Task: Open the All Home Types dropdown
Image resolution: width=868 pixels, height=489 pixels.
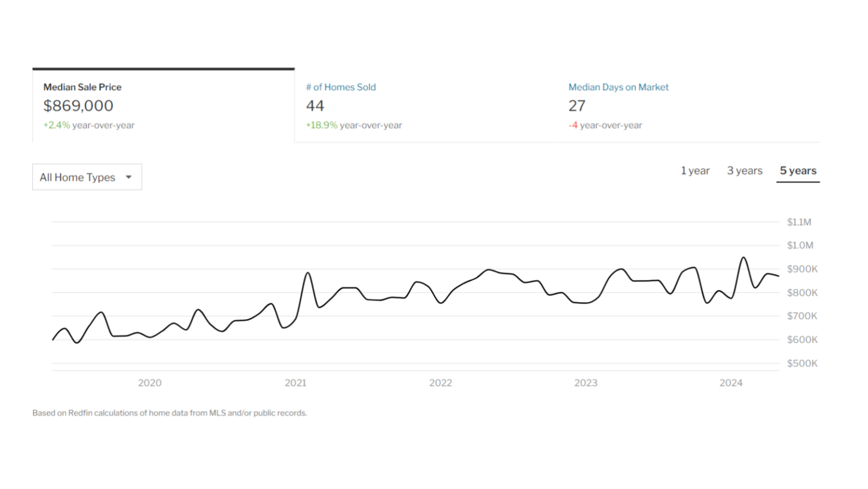Action: [x=87, y=177]
